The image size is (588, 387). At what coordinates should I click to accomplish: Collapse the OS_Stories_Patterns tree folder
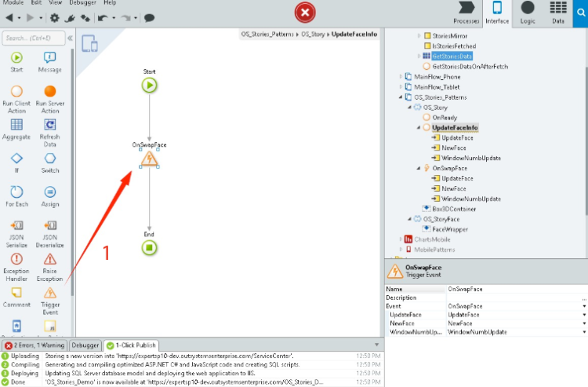[x=400, y=97]
